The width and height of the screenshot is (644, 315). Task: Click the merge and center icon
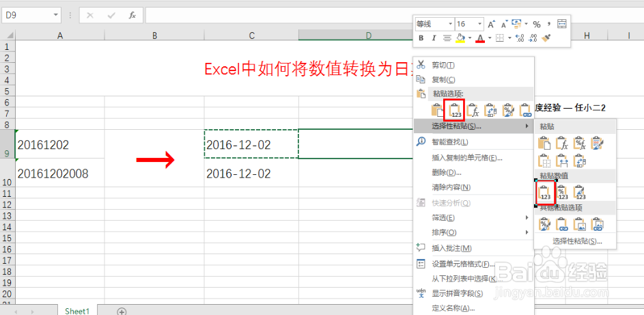pos(562,24)
